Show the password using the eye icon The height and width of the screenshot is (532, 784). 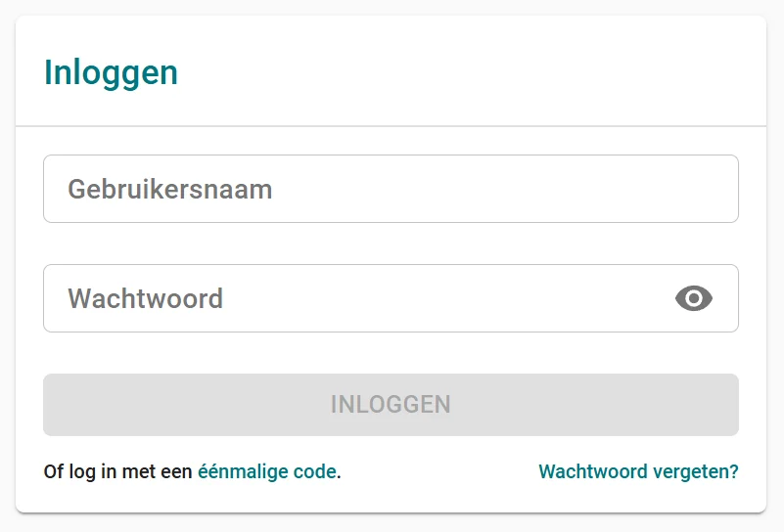(694, 298)
